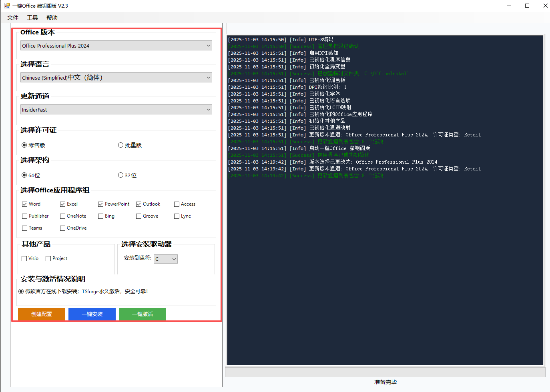550x392 pixels.
Task: Open the 工具 menu
Action: [x=32, y=18]
